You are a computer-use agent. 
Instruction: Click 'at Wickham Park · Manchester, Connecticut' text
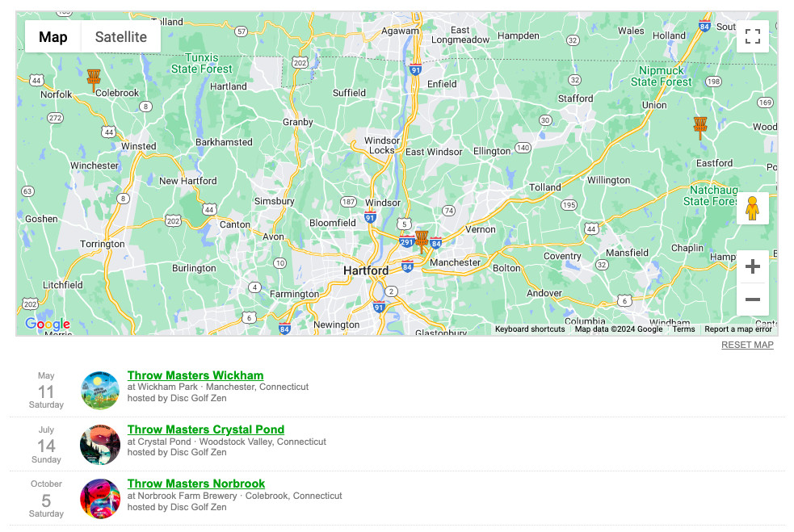(218, 387)
